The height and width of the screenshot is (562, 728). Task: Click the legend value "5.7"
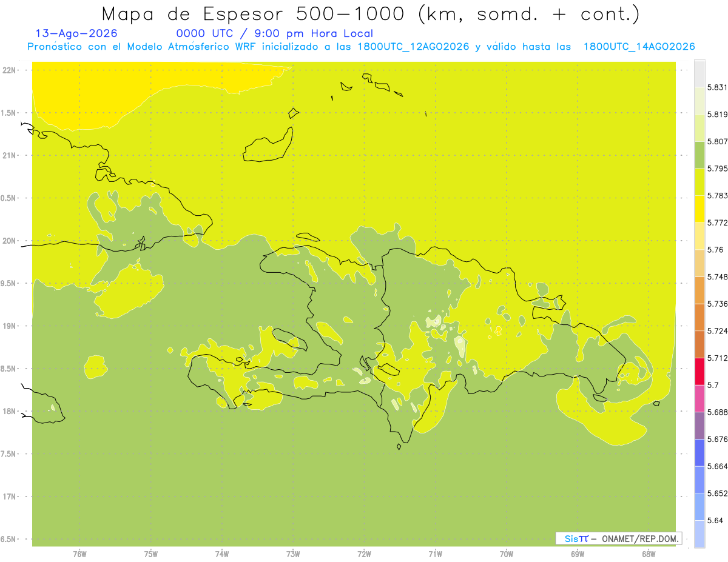713,385
